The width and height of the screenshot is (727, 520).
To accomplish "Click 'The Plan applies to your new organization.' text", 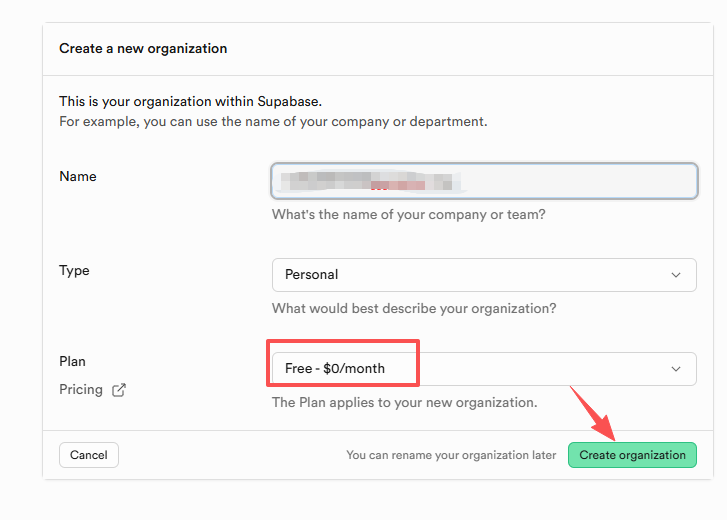I will [404, 402].
